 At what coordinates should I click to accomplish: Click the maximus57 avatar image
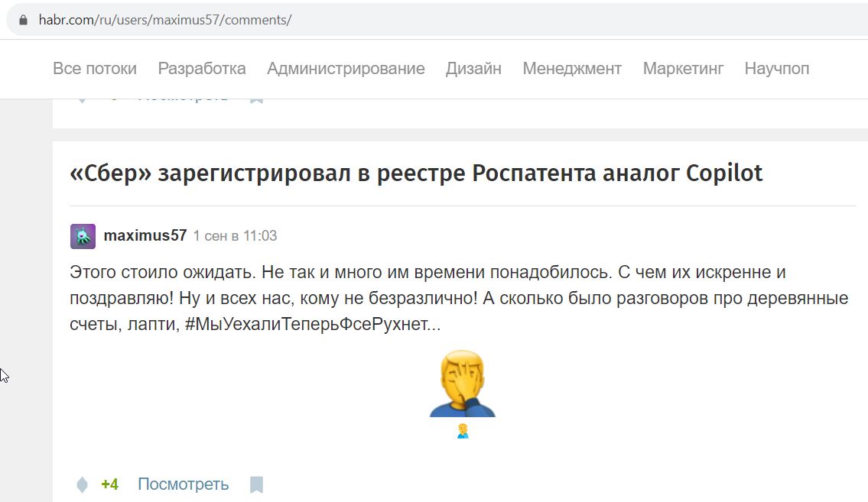click(x=83, y=236)
